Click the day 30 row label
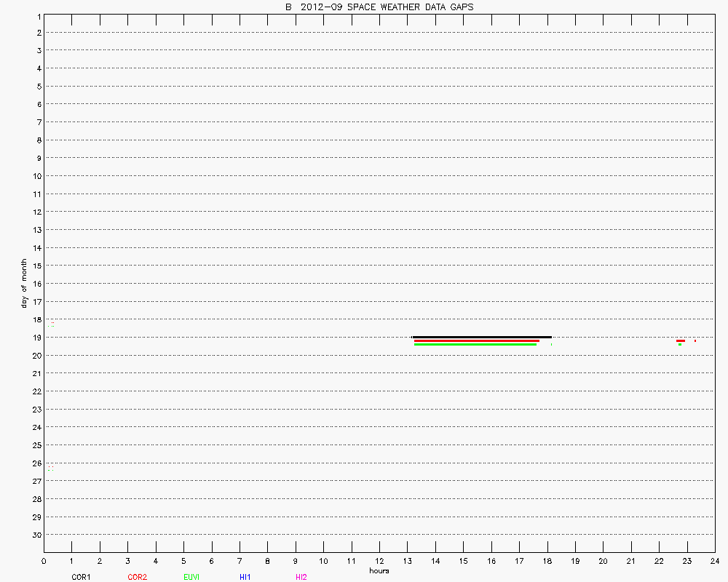Screen dimensions: 728x582 tap(34, 535)
